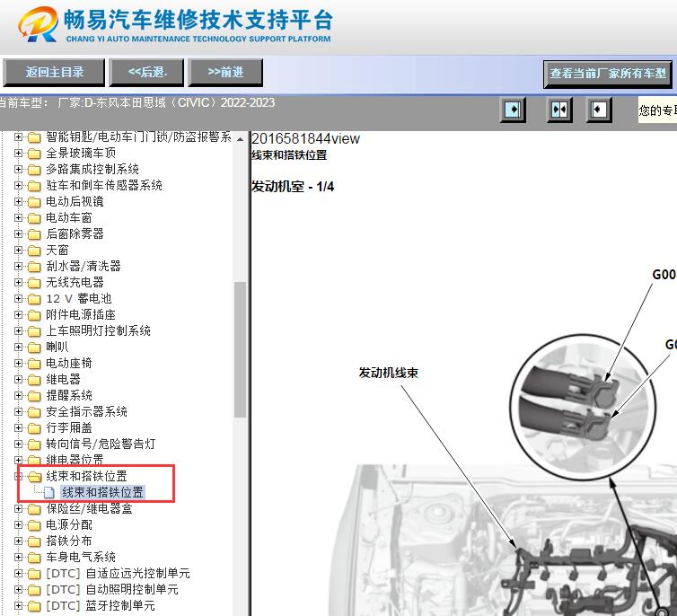This screenshot has width=677, height=616.
Task: Select the 电动座椅 tree label
Action: (x=68, y=364)
